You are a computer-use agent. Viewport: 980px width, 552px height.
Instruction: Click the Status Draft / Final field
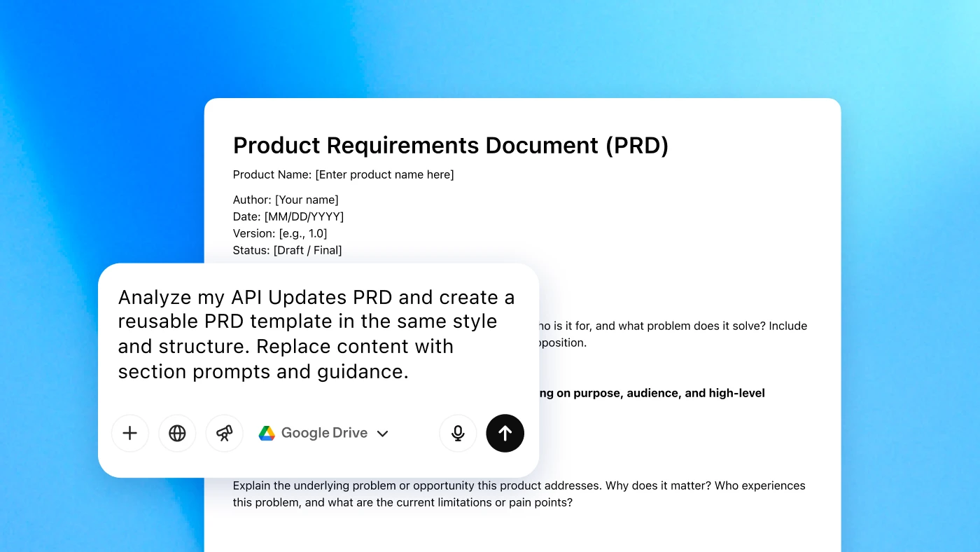[287, 250]
